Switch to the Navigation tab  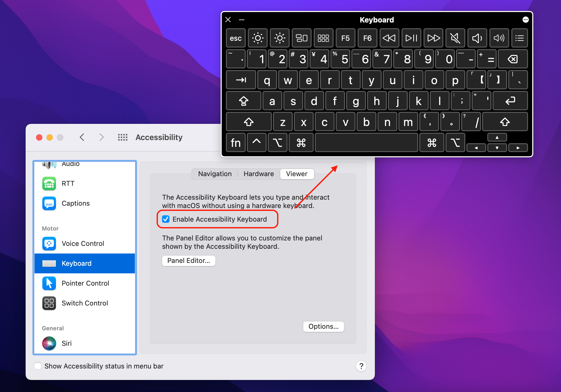point(215,174)
